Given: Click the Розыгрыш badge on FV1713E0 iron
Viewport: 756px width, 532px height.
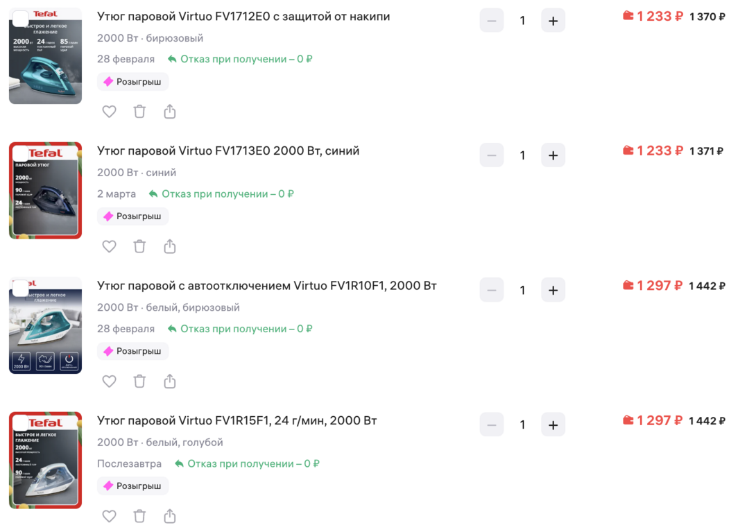Looking at the screenshot, I should point(132,216).
